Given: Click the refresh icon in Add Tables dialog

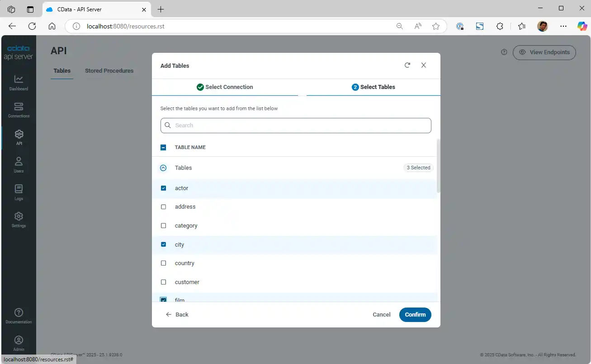Looking at the screenshot, I should tap(407, 65).
